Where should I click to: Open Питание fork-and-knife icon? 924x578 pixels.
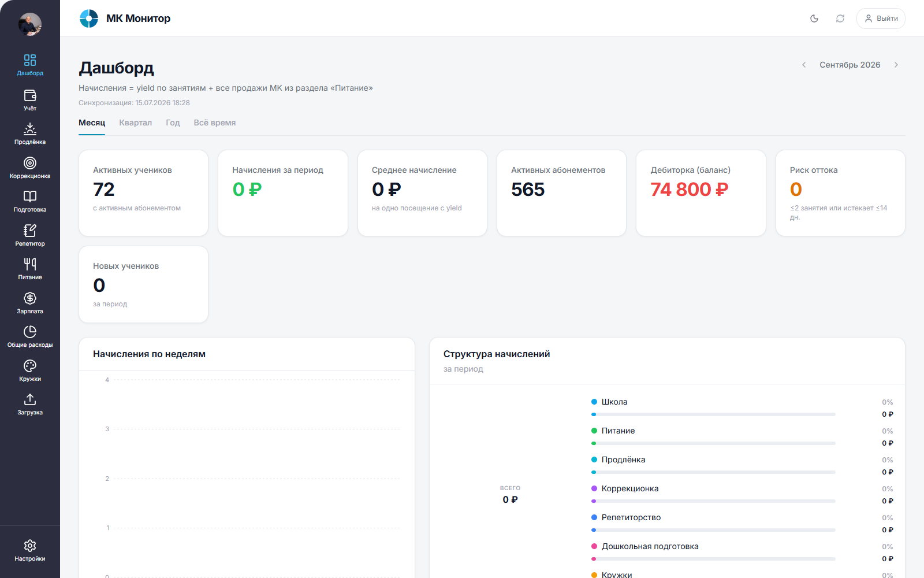tap(30, 264)
